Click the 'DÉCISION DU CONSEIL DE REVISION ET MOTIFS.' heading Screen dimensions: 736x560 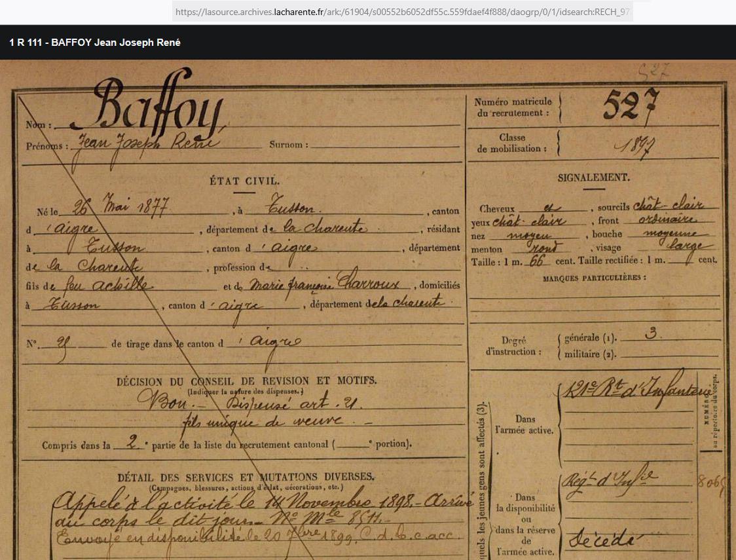tap(246, 381)
